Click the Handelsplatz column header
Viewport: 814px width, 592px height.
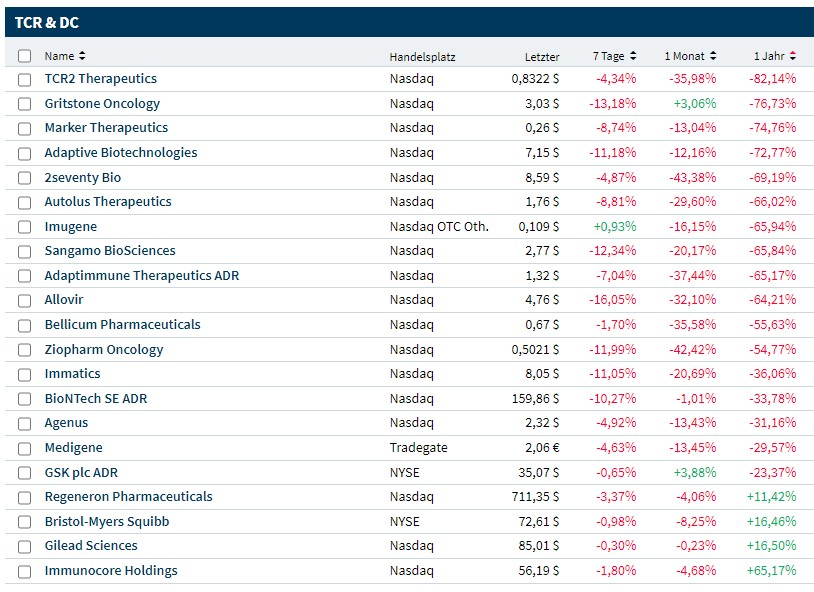422,57
